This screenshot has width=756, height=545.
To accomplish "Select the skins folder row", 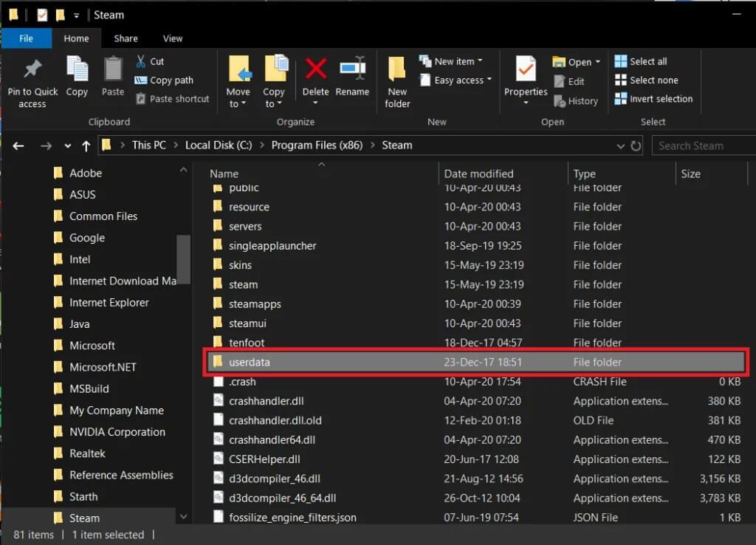I will [476, 265].
